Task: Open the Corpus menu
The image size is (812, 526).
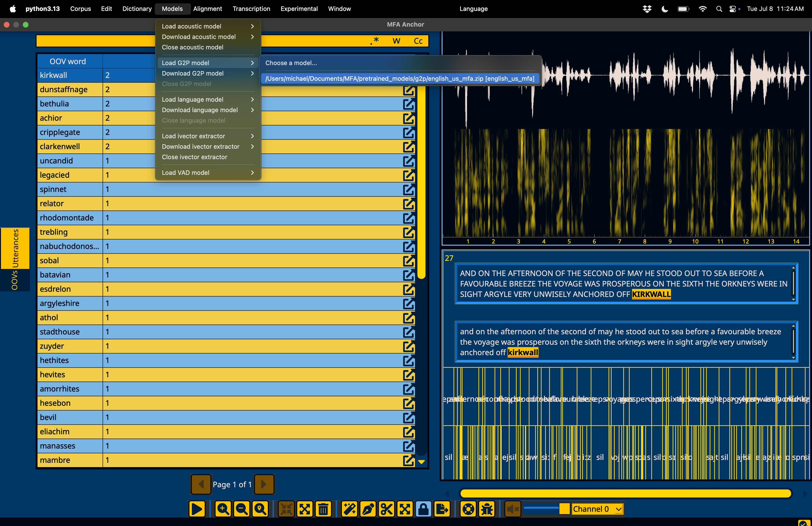Action: (x=80, y=9)
